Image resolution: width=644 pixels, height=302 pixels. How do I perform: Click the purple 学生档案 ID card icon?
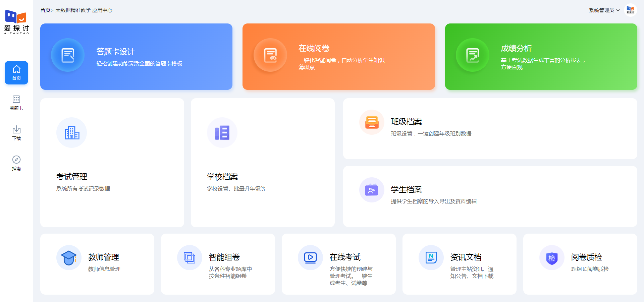pos(372,190)
